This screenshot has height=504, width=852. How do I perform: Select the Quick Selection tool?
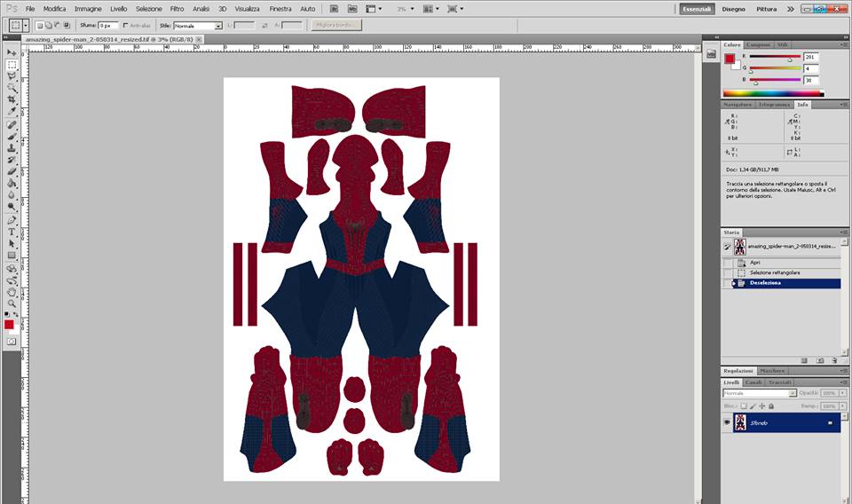(12, 88)
